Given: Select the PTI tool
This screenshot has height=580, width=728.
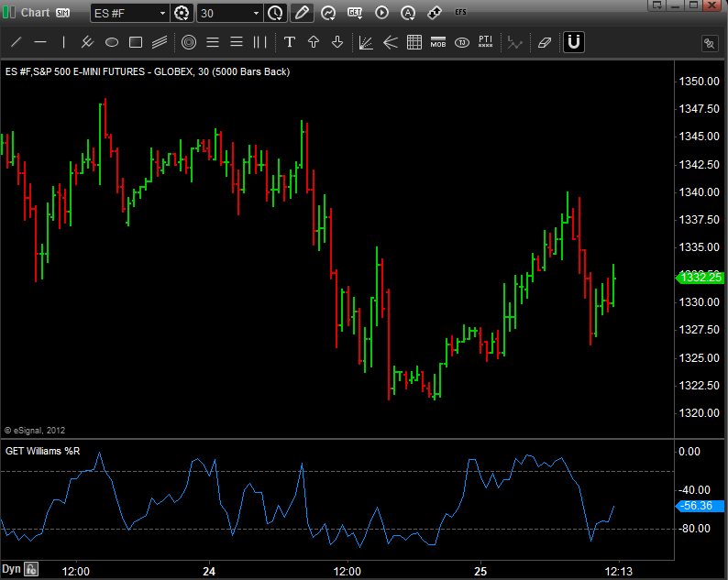Looking at the screenshot, I should (x=486, y=42).
